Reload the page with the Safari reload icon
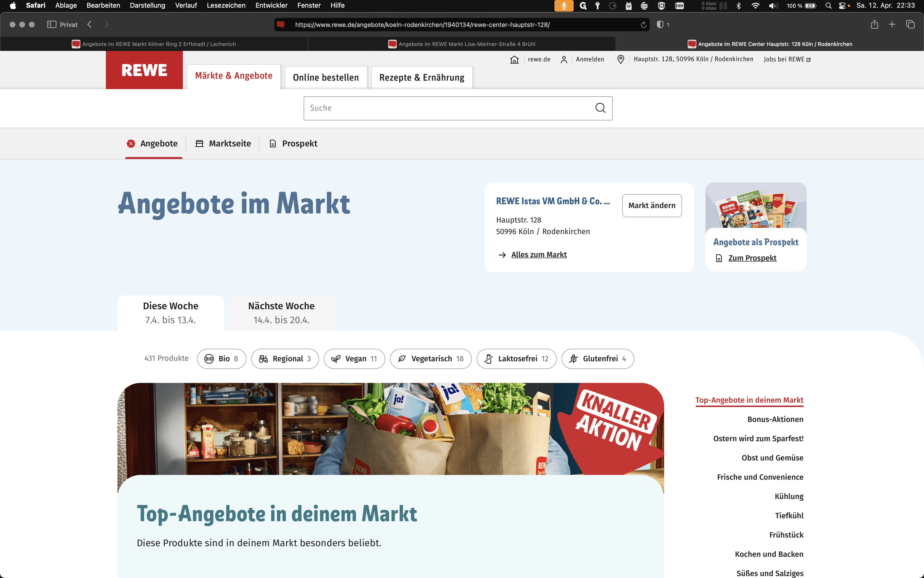Image resolution: width=924 pixels, height=578 pixels. tap(643, 25)
